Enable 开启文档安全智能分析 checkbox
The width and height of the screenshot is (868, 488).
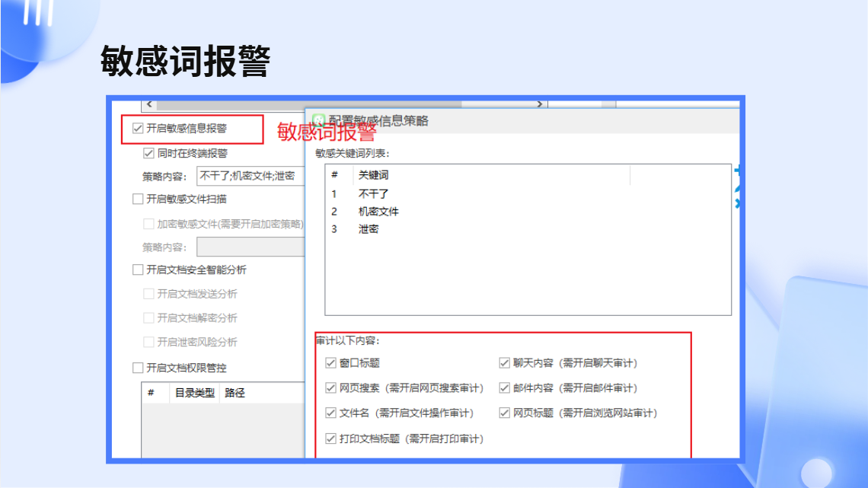pos(138,270)
